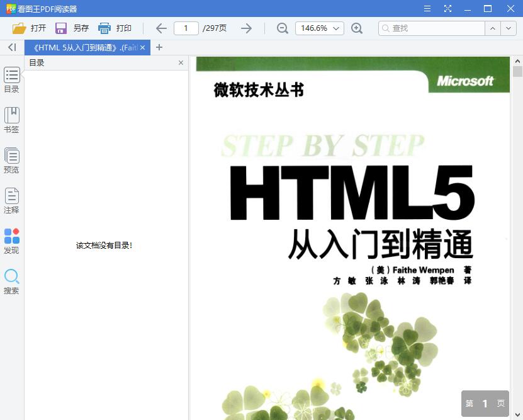Click the 该文档没有目录! message text
This screenshot has height=420, width=523.
[x=104, y=246]
